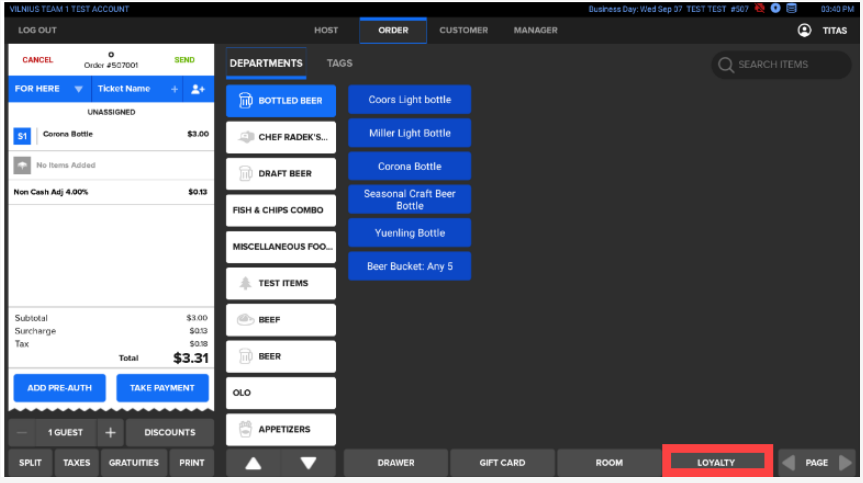The height and width of the screenshot is (483, 863).
Task: Select the APPETIZERS department
Action: pos(281,429)
